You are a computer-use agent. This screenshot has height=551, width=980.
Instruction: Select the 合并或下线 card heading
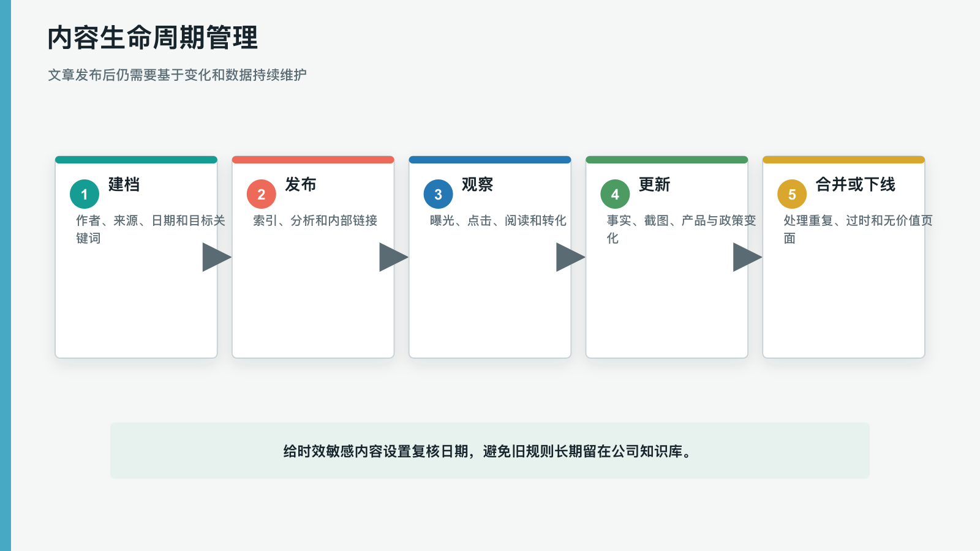tap(856, 184)
